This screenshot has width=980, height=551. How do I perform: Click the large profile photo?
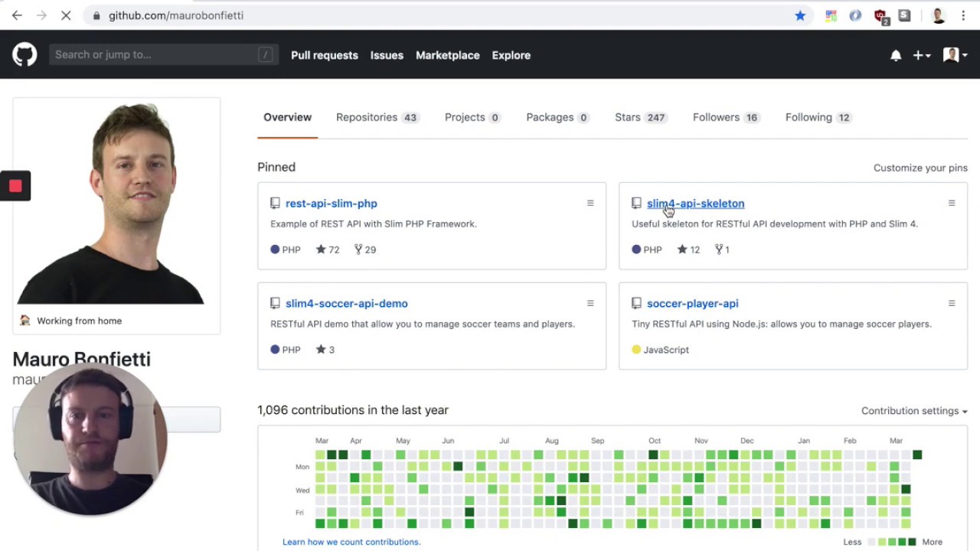click(116, 203)
